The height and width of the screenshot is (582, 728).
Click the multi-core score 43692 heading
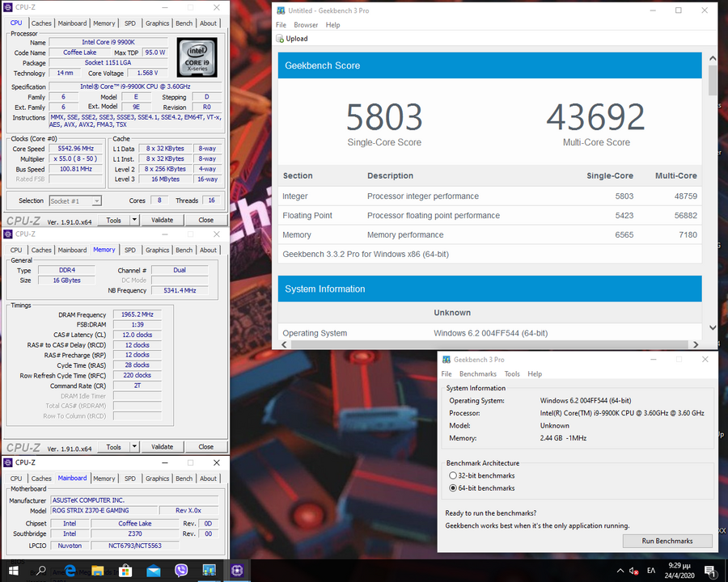596,116
